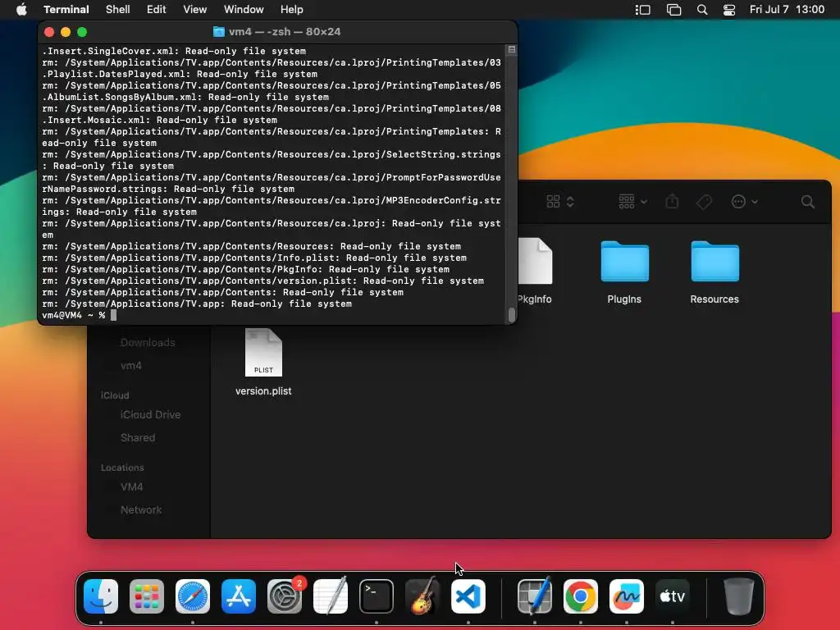Click the tag icon in Finder toolbar
The image size is (840, 630).
tap(704, 202)
